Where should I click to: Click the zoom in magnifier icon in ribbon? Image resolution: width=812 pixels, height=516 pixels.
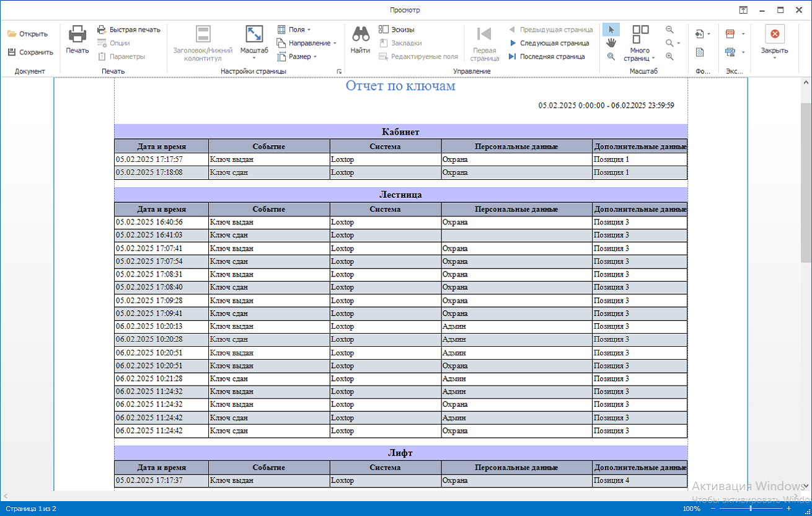pyautogui.click(x=669, y=56)
